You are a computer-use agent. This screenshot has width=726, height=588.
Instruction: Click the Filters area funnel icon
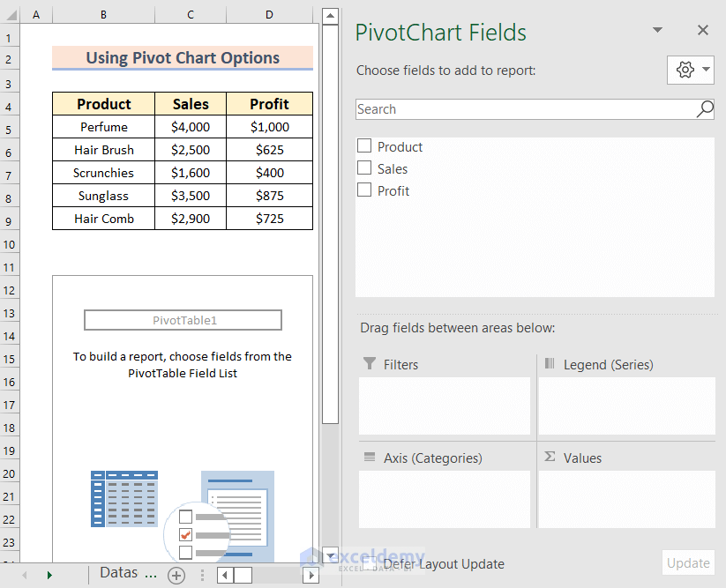[369, 364]
